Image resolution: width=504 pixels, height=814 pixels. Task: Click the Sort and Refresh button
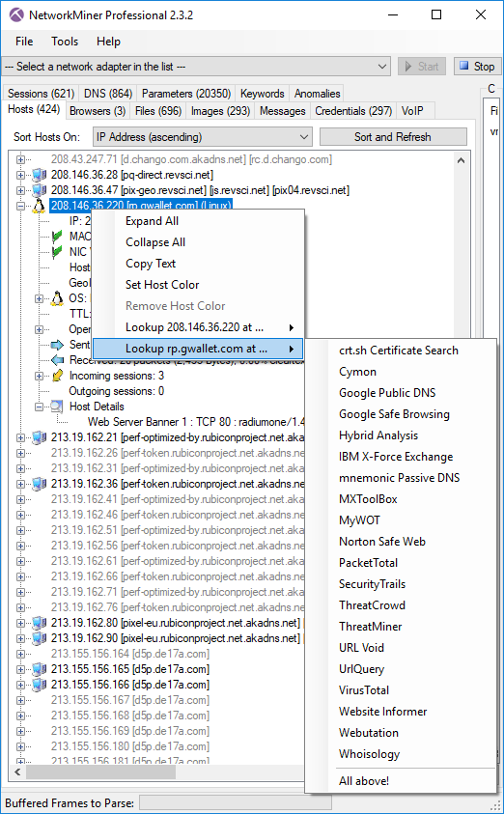point(393,137)
